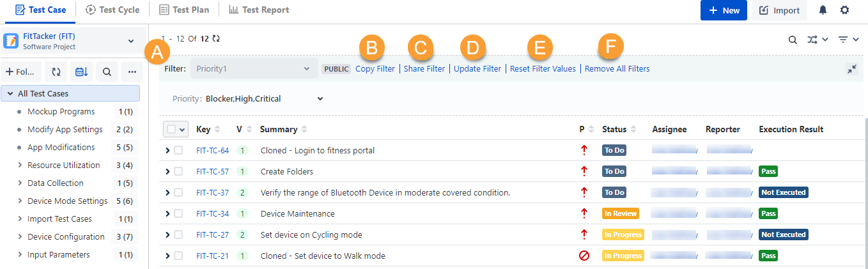The width and height of the screenshot is (868, 269).
Task: Refresh the test case count
Action: [216, 38]
